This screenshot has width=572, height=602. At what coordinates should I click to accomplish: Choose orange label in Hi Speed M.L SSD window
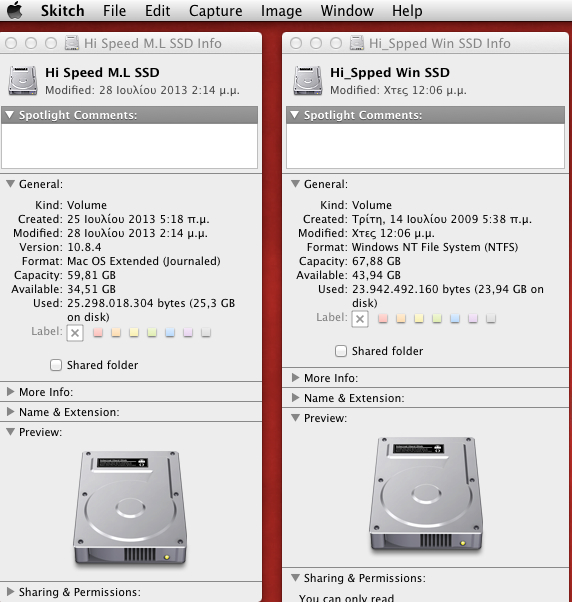116,332
